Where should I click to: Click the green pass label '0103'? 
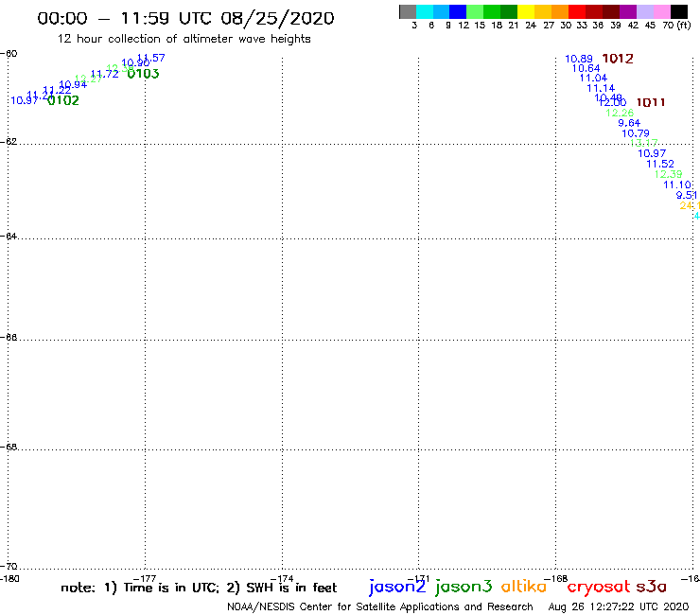pyautogui.click(x=143, y=74)
